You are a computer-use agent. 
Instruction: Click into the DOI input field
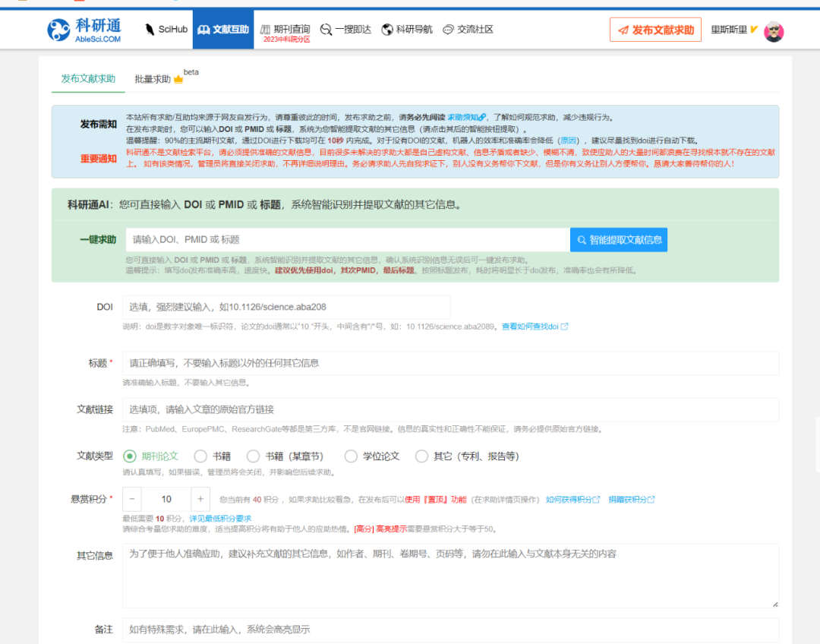point(285,308)
